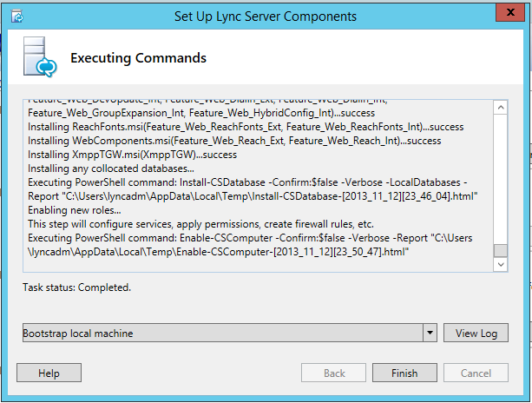Click the greyed-out Cancel button
This screenshot has width=532, height=403.
point(476,373)
